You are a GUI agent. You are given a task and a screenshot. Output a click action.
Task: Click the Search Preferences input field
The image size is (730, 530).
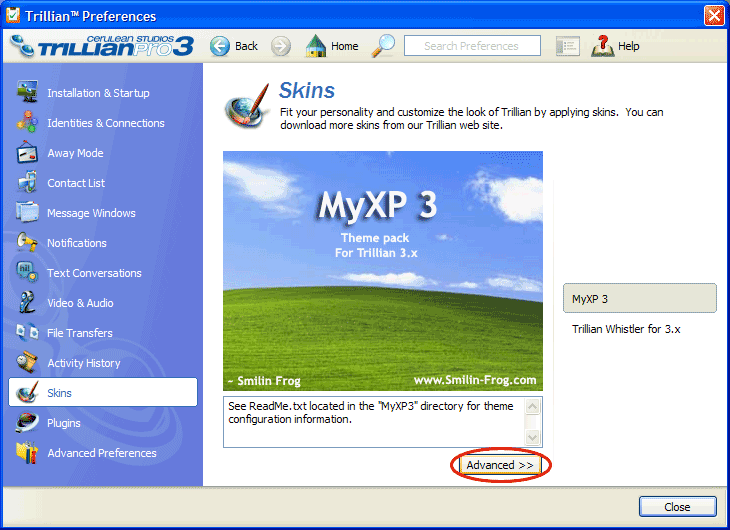[472, 46]
